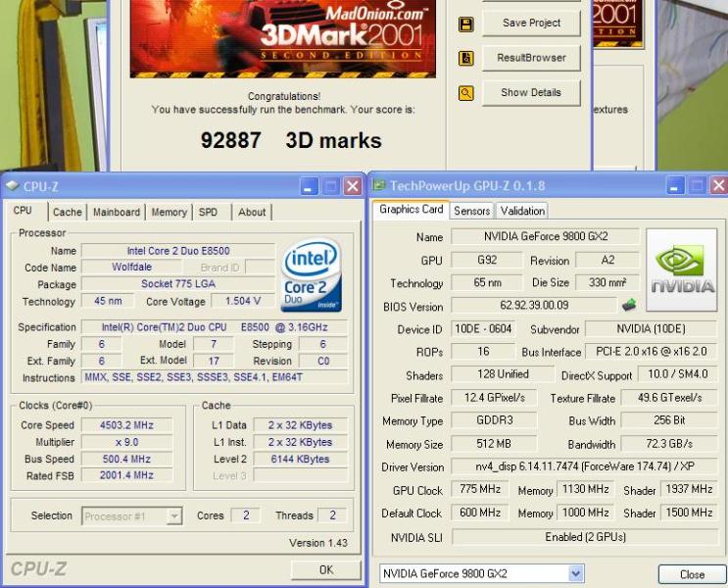Click the Show Details magnifier icon
Viewport: 728px width, 588px height.
(x=466, y=93)
